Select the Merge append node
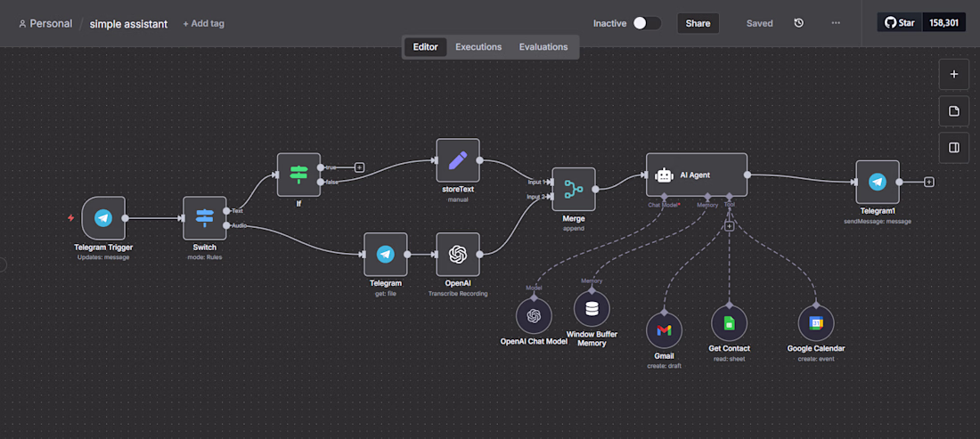The width and height of the screenshot is (980, 439). click(574, 189)
